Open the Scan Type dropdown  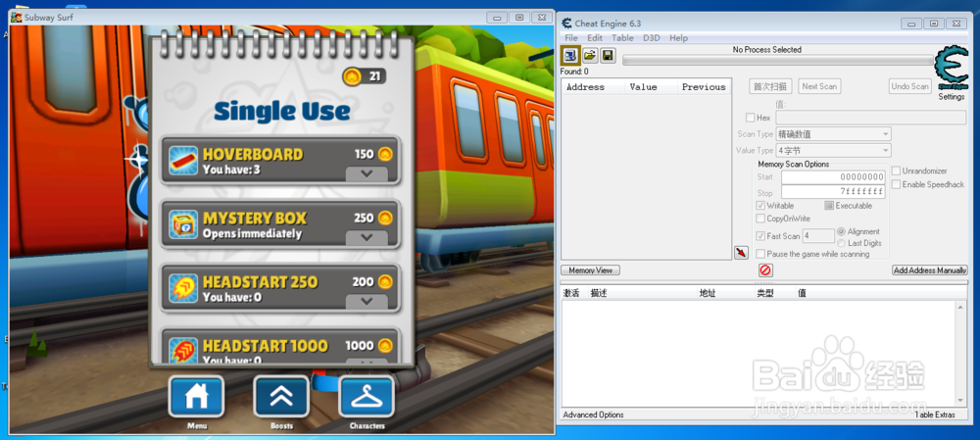click(x=833, y=133)
